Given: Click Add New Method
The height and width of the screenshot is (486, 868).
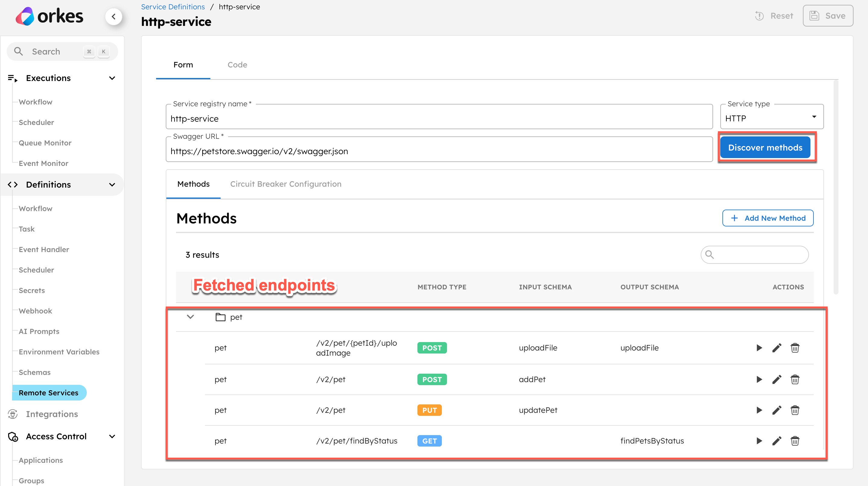Looking at the screenshot, I should [768, 218].
